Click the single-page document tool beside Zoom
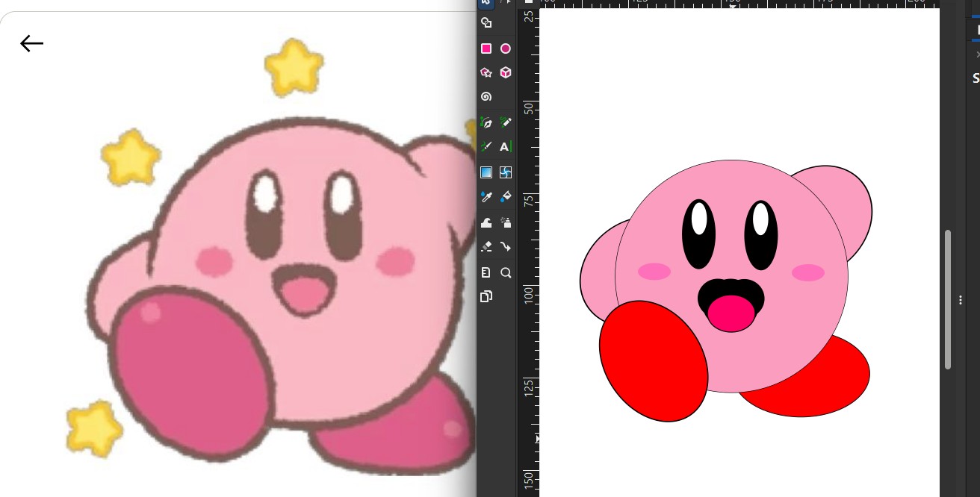The image size is (980, 497). [486, 272]
